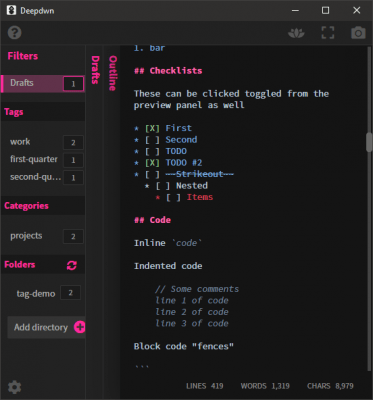Toggle the Items checkbox

[174, 197]
